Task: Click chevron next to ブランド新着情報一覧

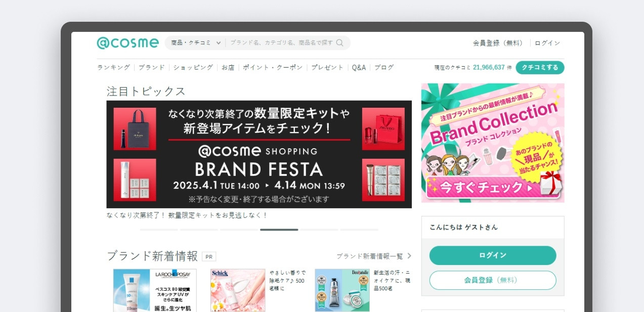Action: click(409, 256)
